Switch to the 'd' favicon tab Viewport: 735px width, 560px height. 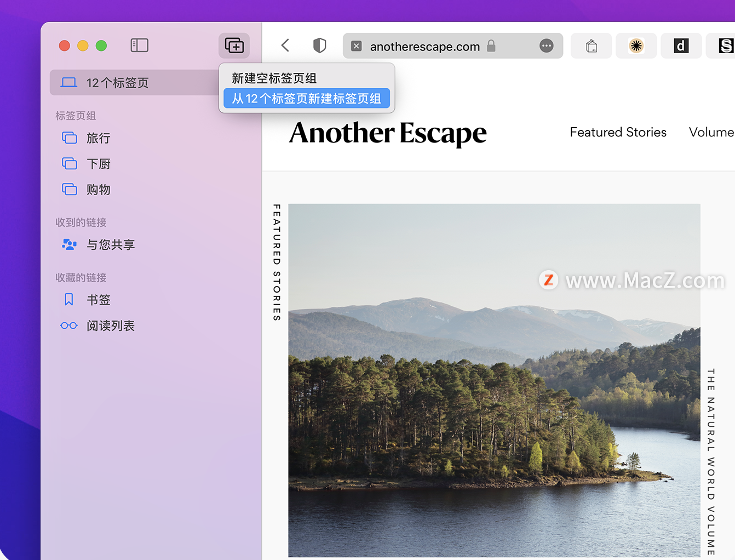click(x=681, y=46)
